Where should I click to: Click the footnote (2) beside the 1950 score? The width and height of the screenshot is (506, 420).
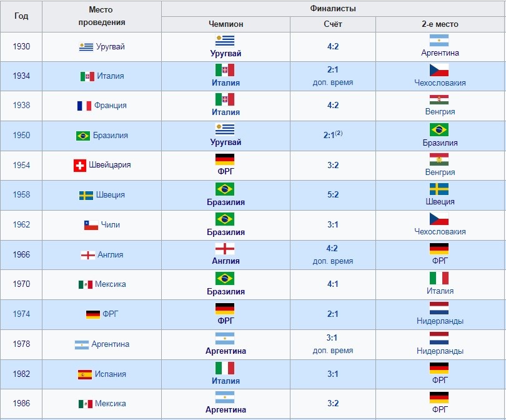339,132
